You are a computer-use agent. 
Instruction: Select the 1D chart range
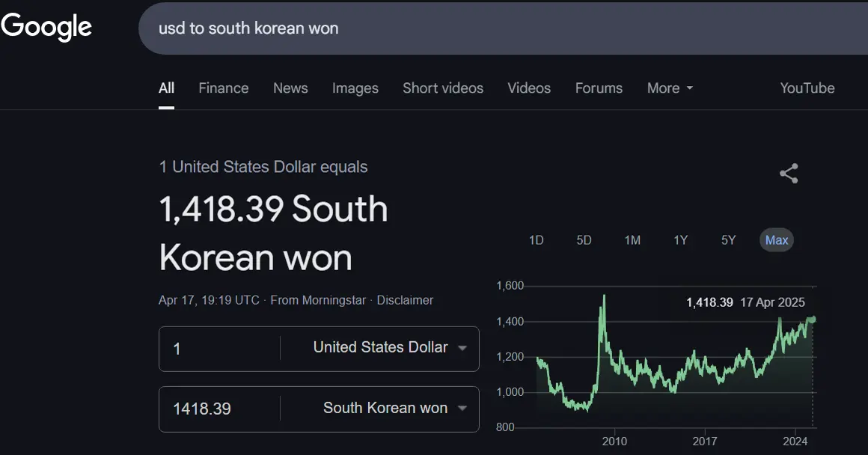point(536,240)
